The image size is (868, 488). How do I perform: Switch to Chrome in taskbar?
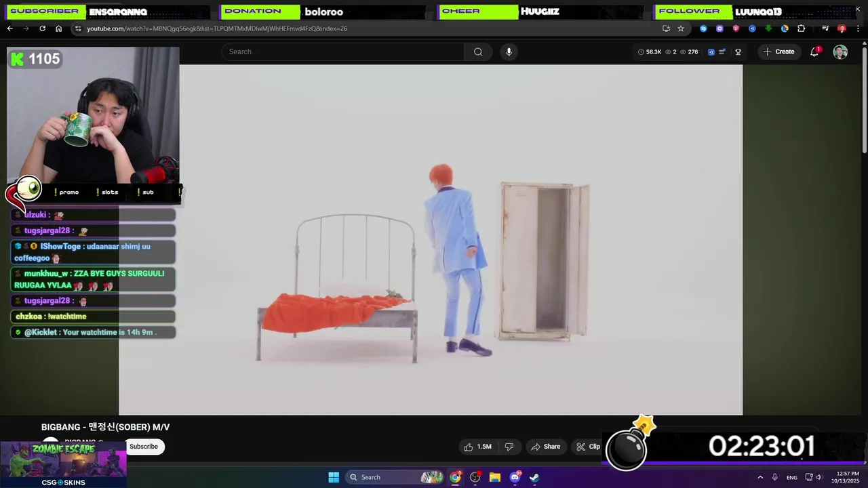tap(455, 477)
